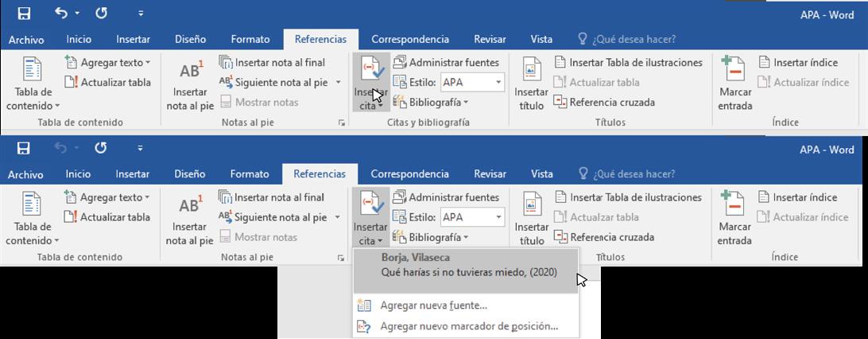Viewport: 868px width, 339px height.
Task: Switch to the Revisar tab in the lower window
Action: 490,174
